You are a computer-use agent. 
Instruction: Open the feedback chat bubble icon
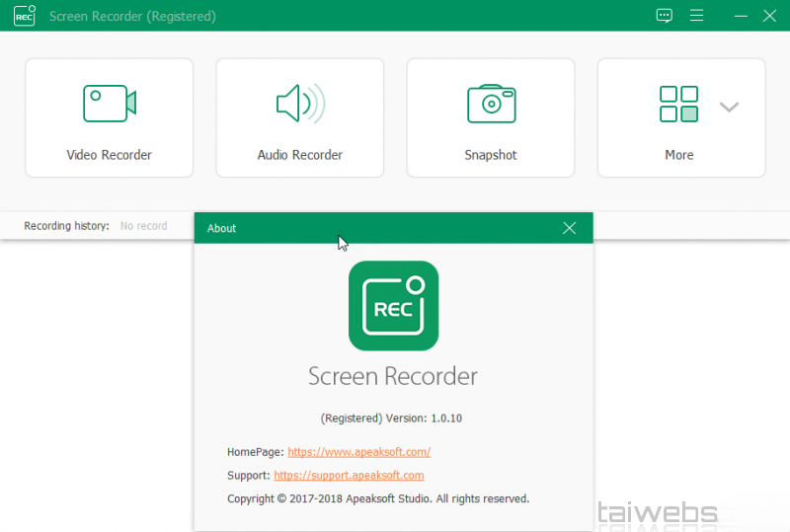point(664,16)
